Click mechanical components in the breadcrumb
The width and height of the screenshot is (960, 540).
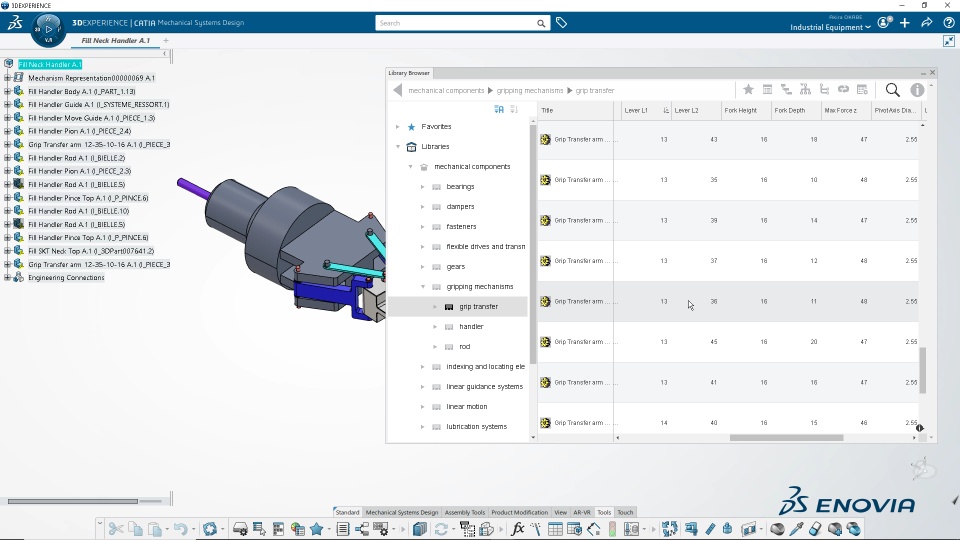coord(446,91)
